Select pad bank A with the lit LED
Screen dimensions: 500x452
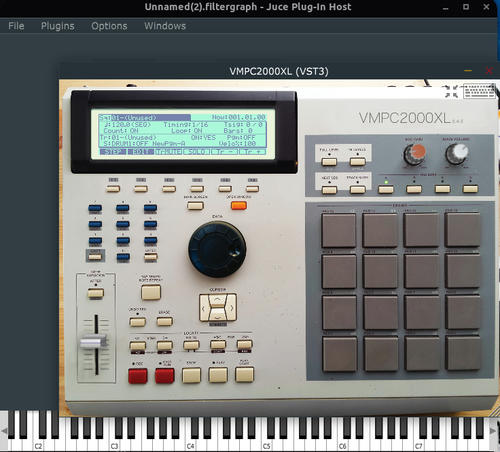[x=386, y=190]
